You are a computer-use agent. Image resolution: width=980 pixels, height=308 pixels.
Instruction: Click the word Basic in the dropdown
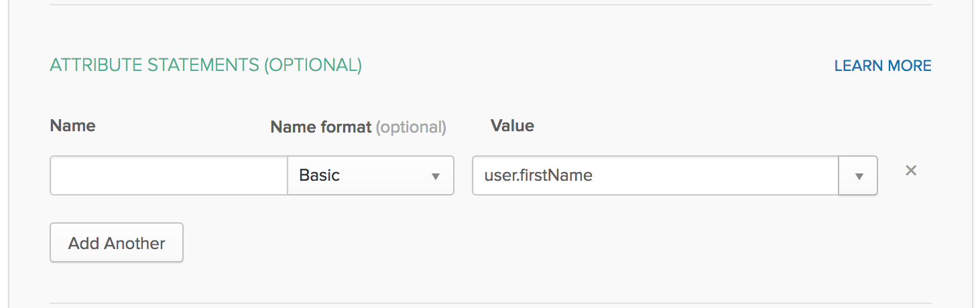point(319,175)
